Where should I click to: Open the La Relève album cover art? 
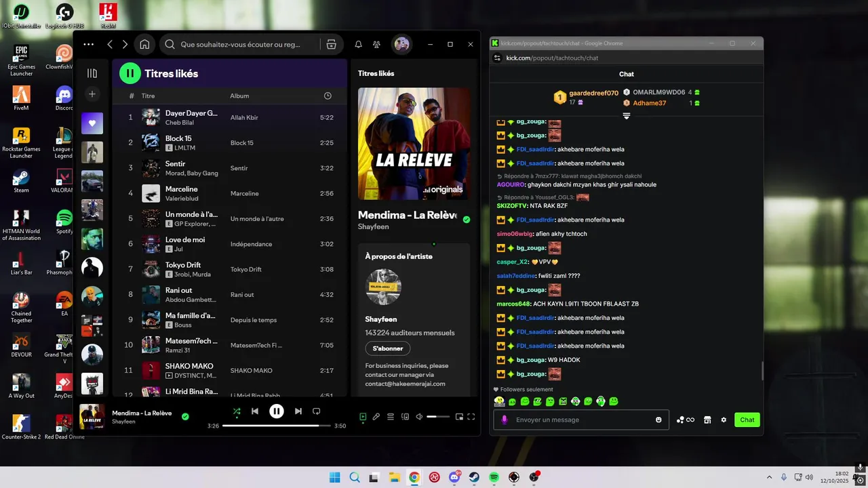(414, 144)
